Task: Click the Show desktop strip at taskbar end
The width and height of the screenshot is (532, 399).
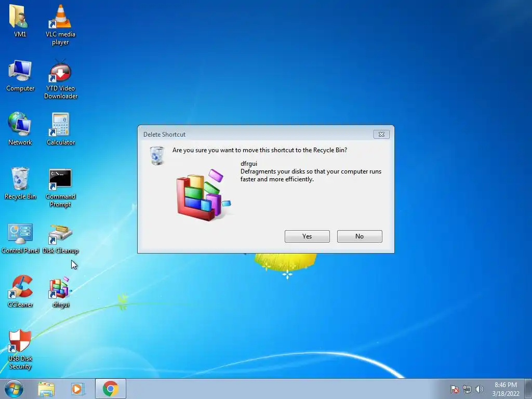Action: pyautogui.click(x=528, y=389)
